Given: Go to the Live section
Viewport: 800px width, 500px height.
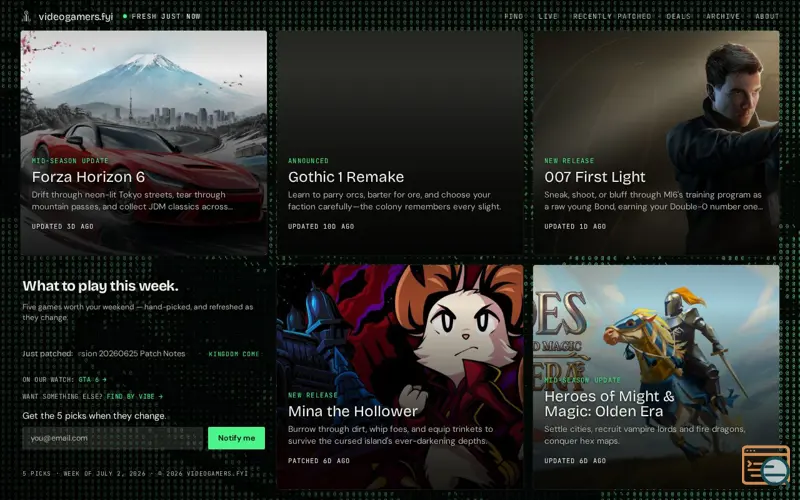Looking at the screenshot, I should pyautogui.click(x=548, y=16).
